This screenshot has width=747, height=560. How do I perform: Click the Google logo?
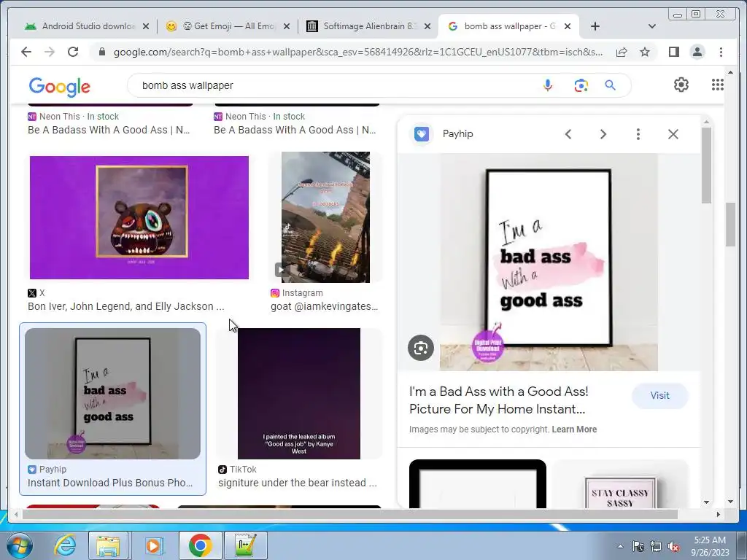tap(60, 87)
